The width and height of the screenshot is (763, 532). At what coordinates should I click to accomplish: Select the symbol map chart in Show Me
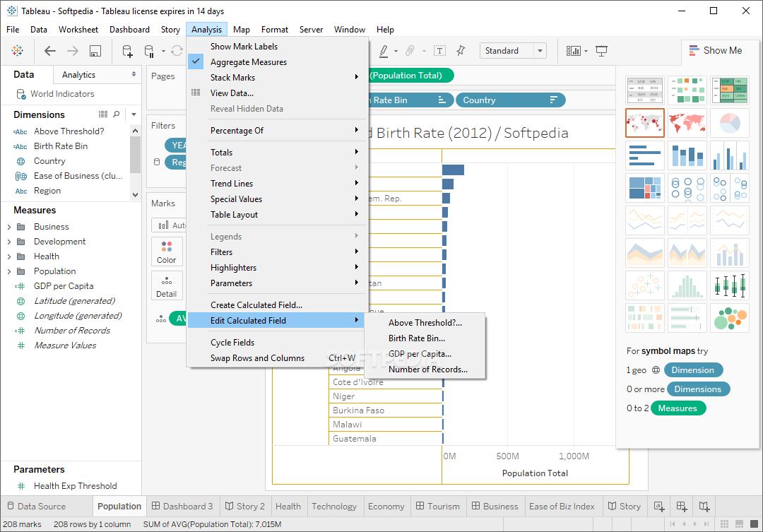click(x=645, y=123)
